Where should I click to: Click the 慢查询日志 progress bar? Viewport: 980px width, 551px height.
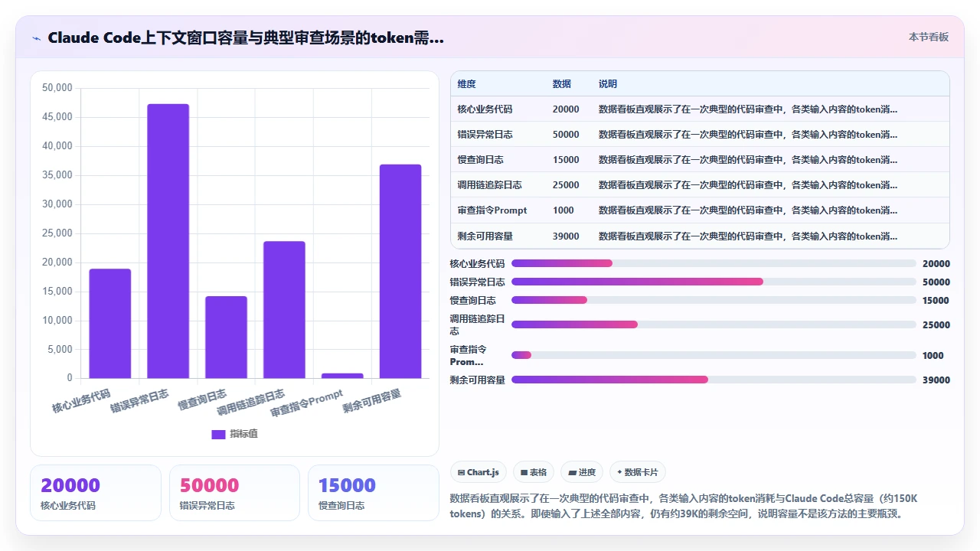click(x=714, y=300)
